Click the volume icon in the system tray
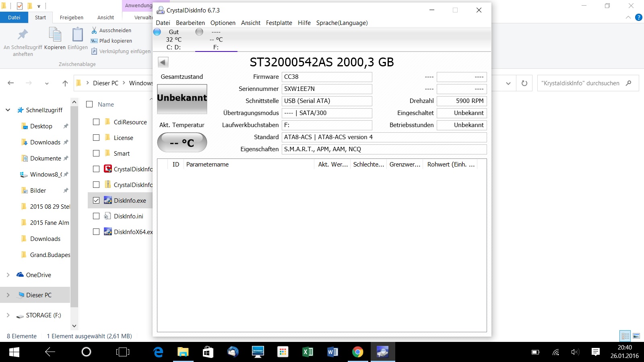Viewport: 644px width, 362px height. (575, 352)
